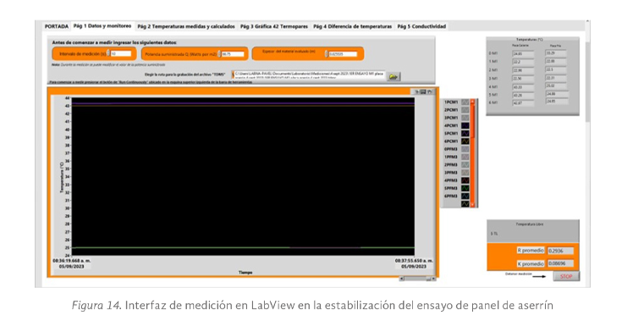Open the 3PFM3 plot legend swatch

point(465,173)
